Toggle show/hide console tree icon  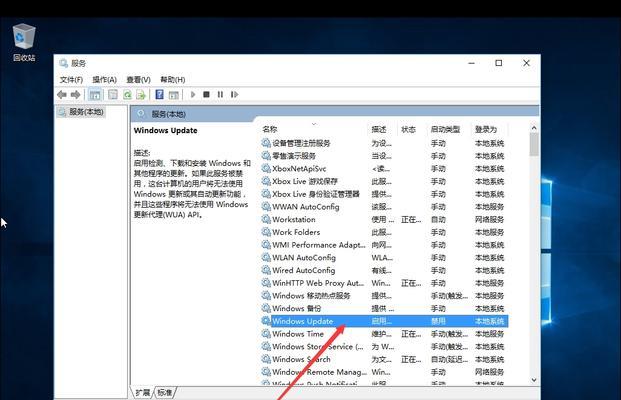[x=95, y=95]
